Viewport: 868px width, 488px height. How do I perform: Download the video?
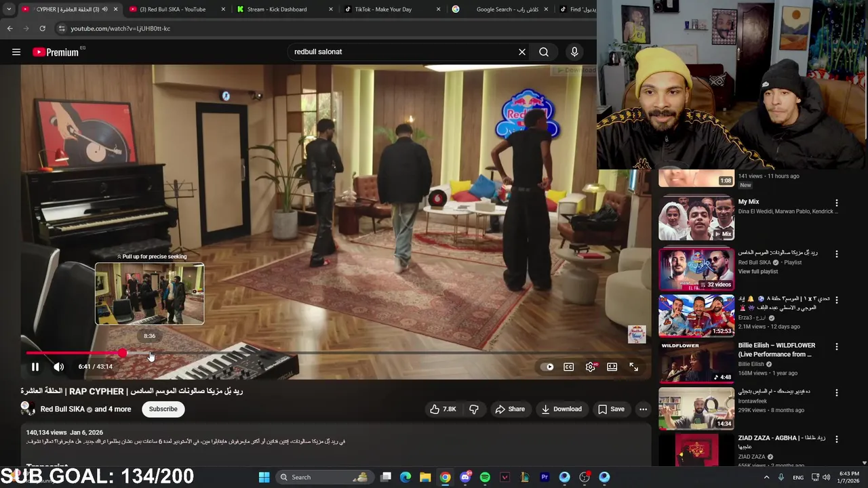561,409
